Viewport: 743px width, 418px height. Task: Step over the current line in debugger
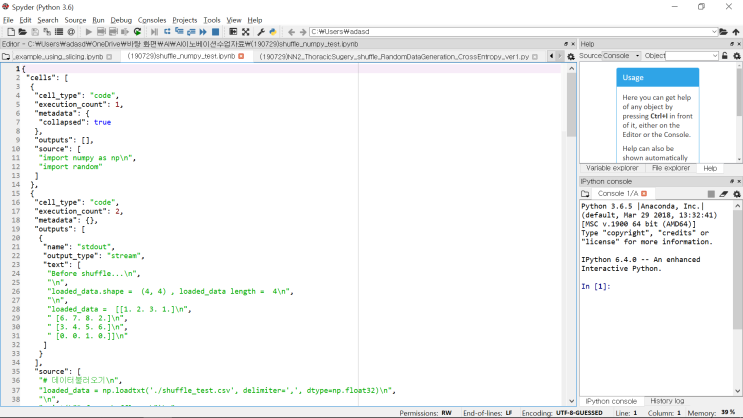click(x=167, y=32)
